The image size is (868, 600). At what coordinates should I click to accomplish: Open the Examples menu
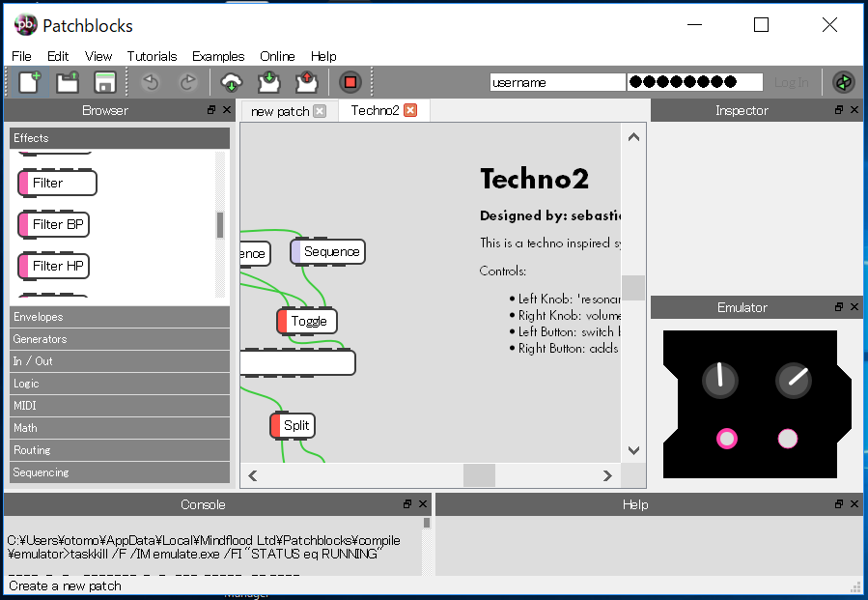[x=218, y=56]
